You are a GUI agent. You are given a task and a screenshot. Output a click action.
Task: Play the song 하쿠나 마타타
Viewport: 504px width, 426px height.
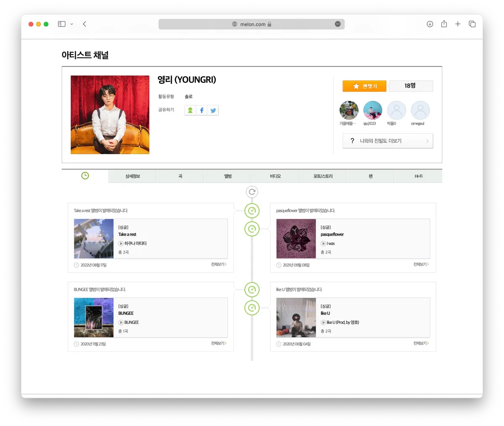click(x=121, y=244)
